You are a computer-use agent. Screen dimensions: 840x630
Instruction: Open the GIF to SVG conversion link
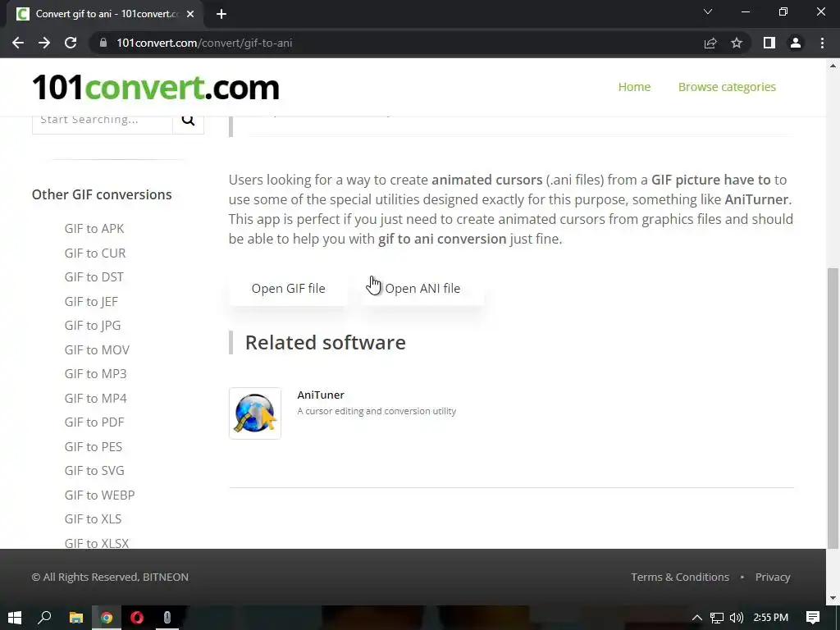click(x=94, y=470)
